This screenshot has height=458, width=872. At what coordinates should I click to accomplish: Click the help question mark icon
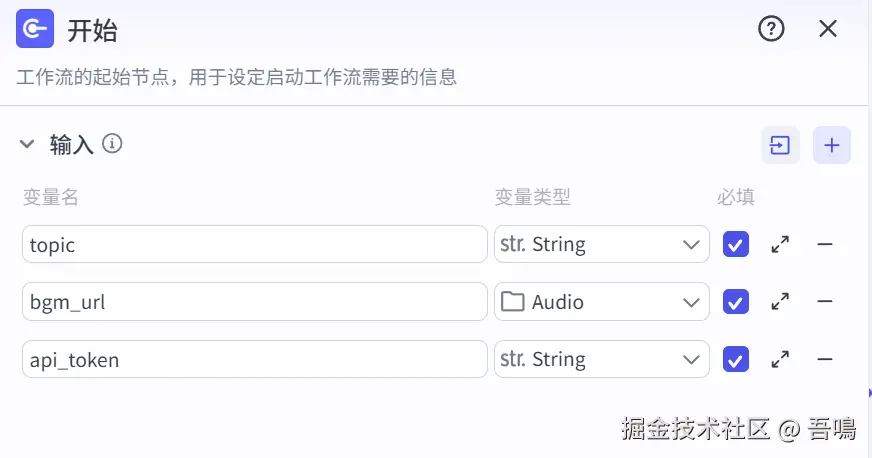771,29
